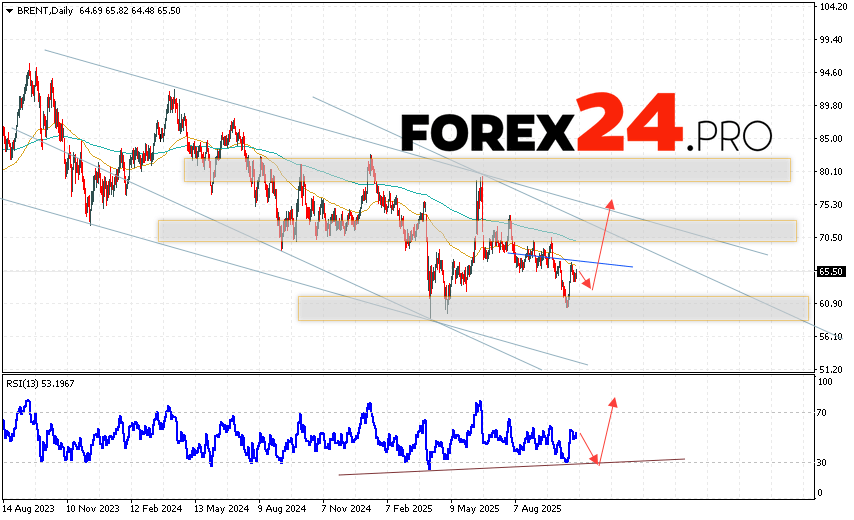Screen dimensions: 854x520
Task: Click the short blue trendline near current price
Action: (x=606, y=265)
